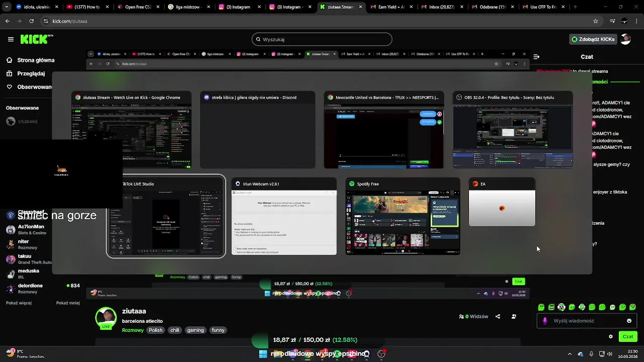This screenshot has width=644, height=362.
Task: Send message with green Czat button
Action: 628,336
